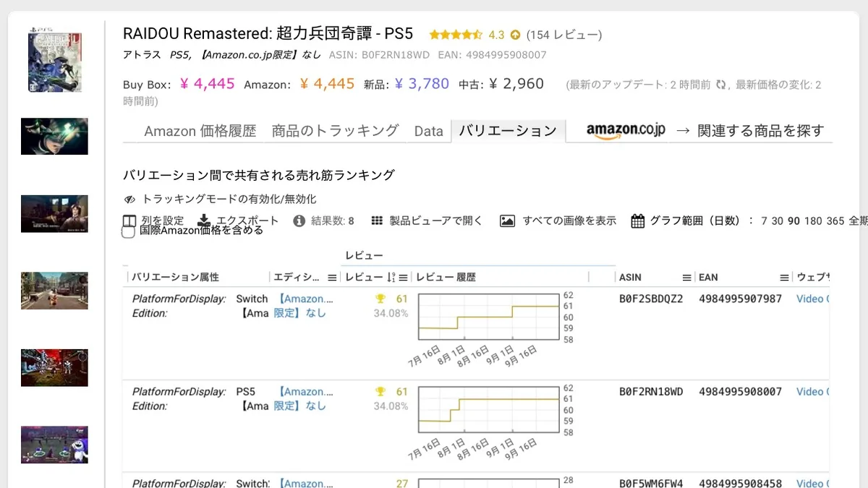Click バリエーション属性 column header

point(175,278)
